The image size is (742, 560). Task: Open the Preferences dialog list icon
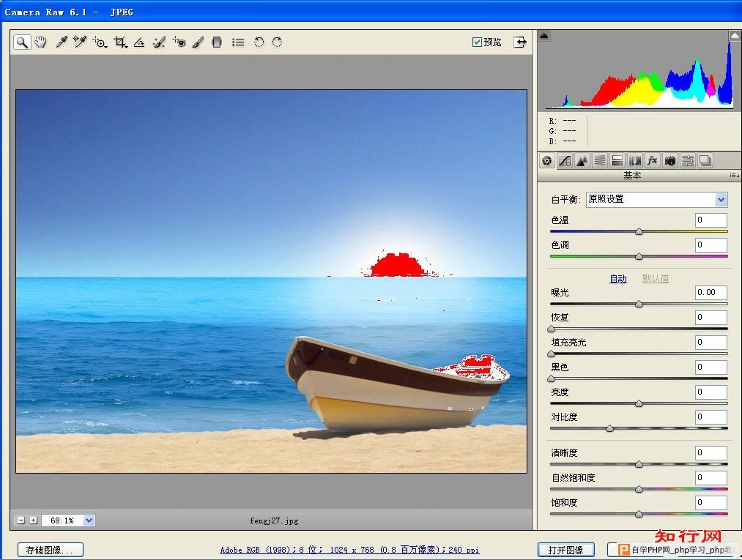tap(238, 42)
